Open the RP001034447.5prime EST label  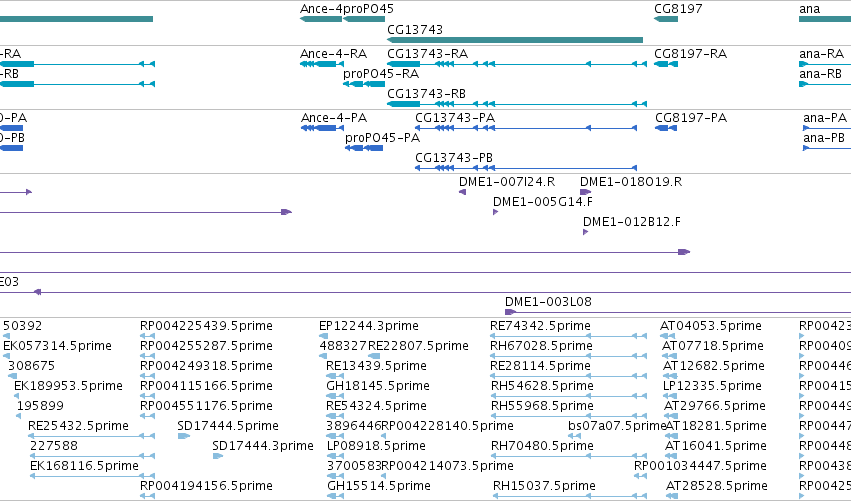[700, 466]
